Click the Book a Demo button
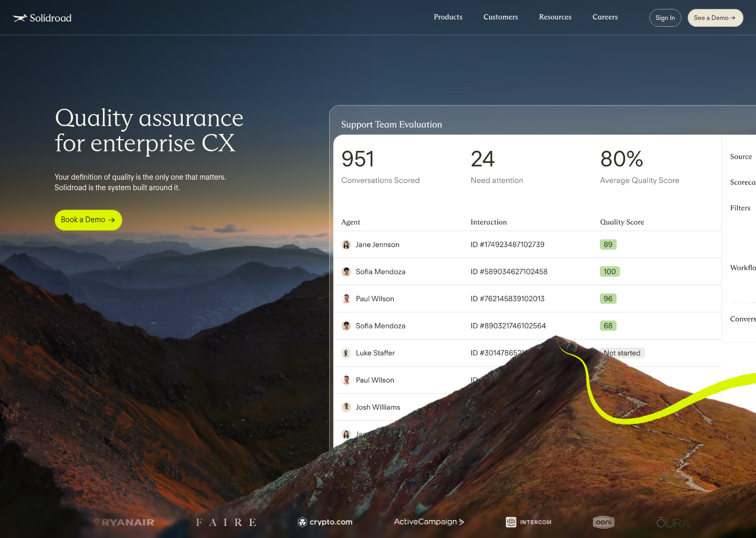756x538 pixels. point(88,220)
